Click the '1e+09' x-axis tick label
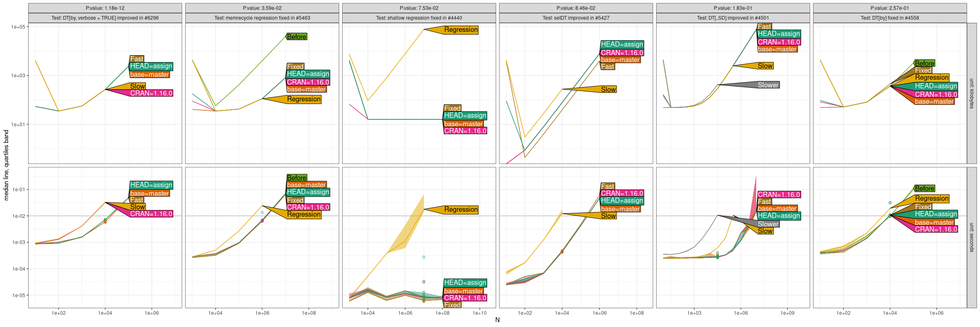The width and height of the screenshot is (980, 327). click(788, 313)
